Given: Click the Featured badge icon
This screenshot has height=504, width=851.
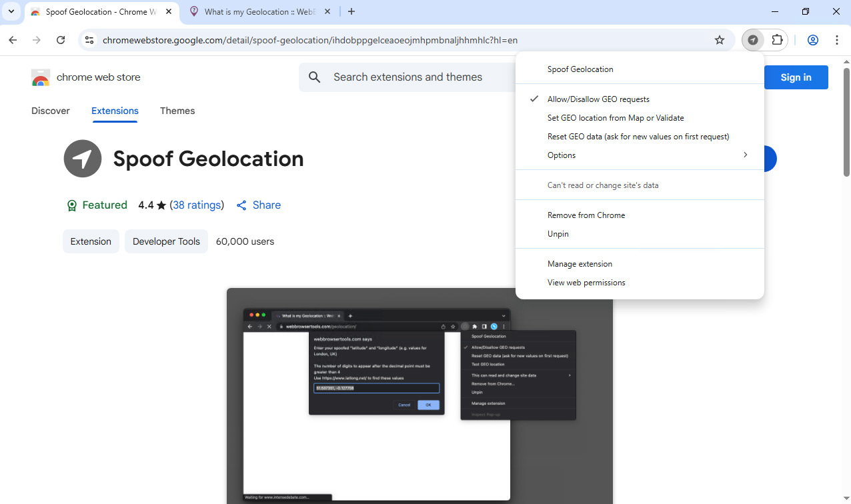Looking at the screenshot, I should tap(72, 205).
